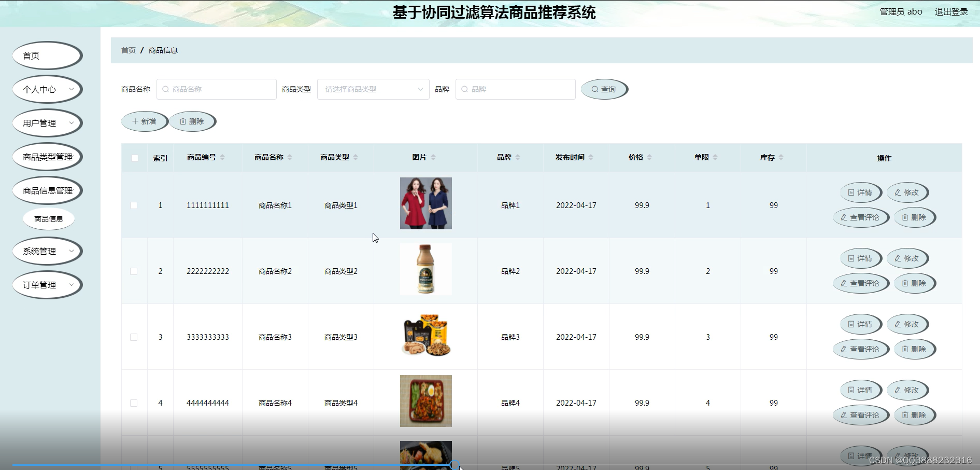Viewport: 980px width, 470px height.
Task: Sort by the 商品编号 column sort arrows
Action: [x=222, y=157]
